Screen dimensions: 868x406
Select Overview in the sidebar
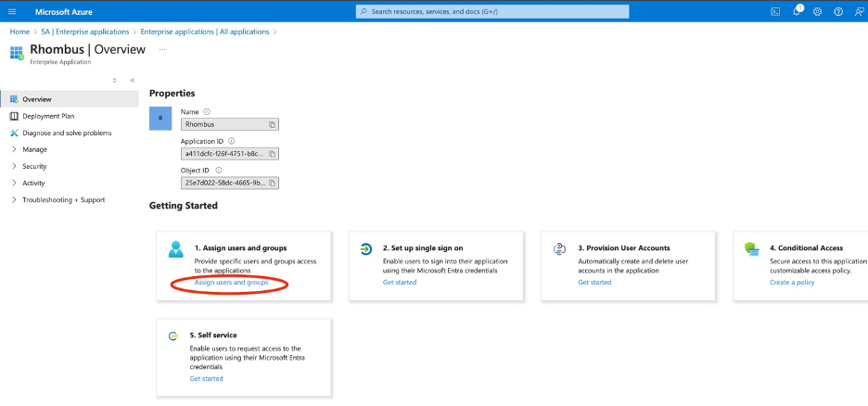[x=70, y=99]
